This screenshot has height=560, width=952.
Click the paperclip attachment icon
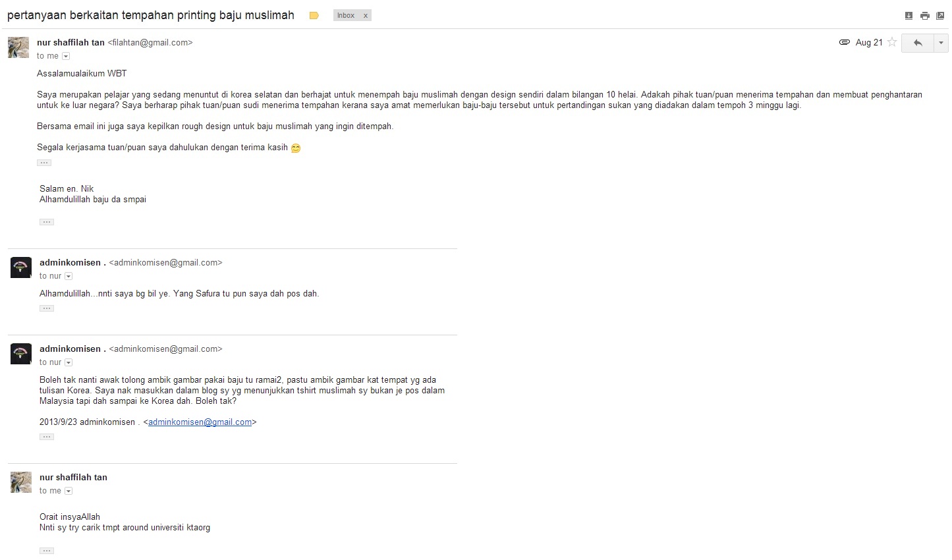[844, 42]
